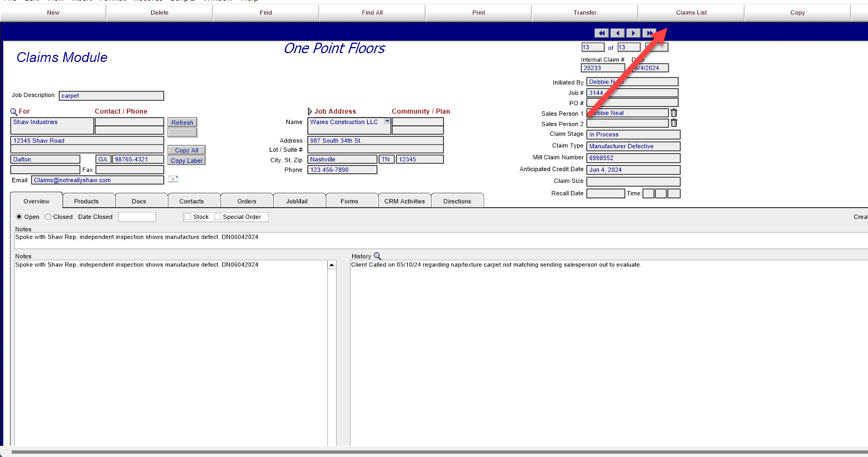Enable the Special Order checkbox
This screenshot has width=868, height=457.
point(218,217)
